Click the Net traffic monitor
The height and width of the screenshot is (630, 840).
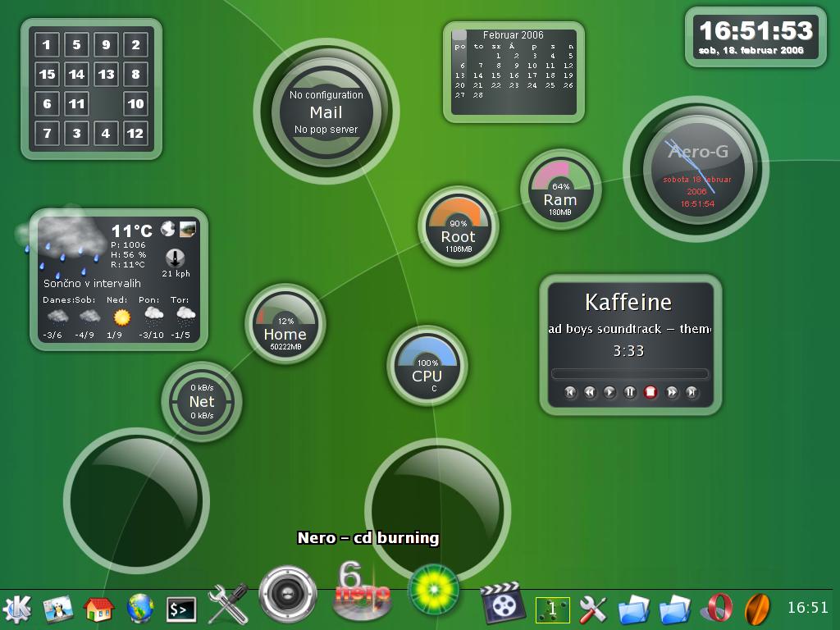pyautogui.click(x=202, y=401)
